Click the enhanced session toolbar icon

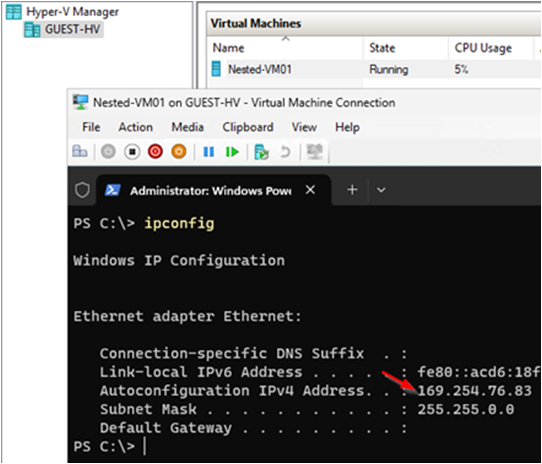click(315, 151)
